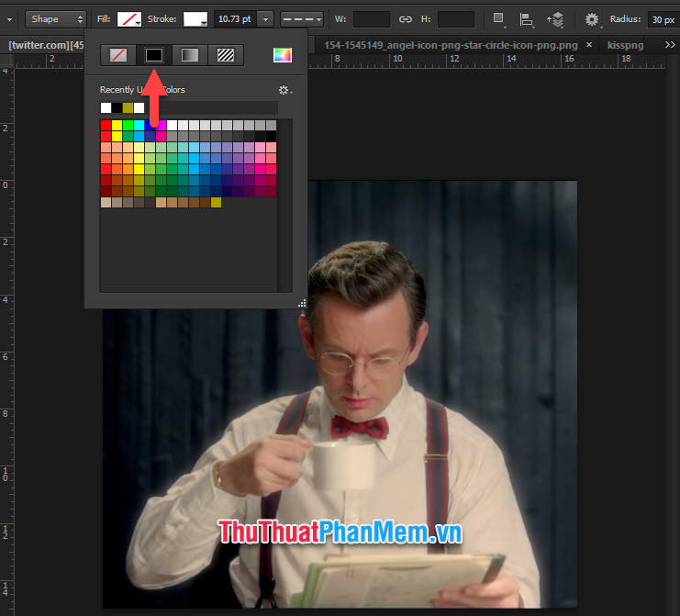Viewport: 680px width, 616px height.
Task: Show more document tabs with double chevron
Action: pyautogui.click(x=670, y=45)
